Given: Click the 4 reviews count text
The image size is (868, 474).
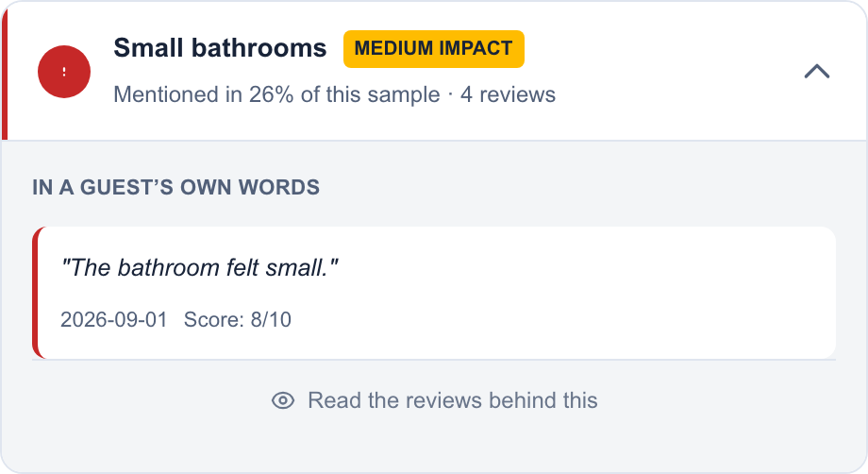Looking at the screenshot, I should pos(508,94).
